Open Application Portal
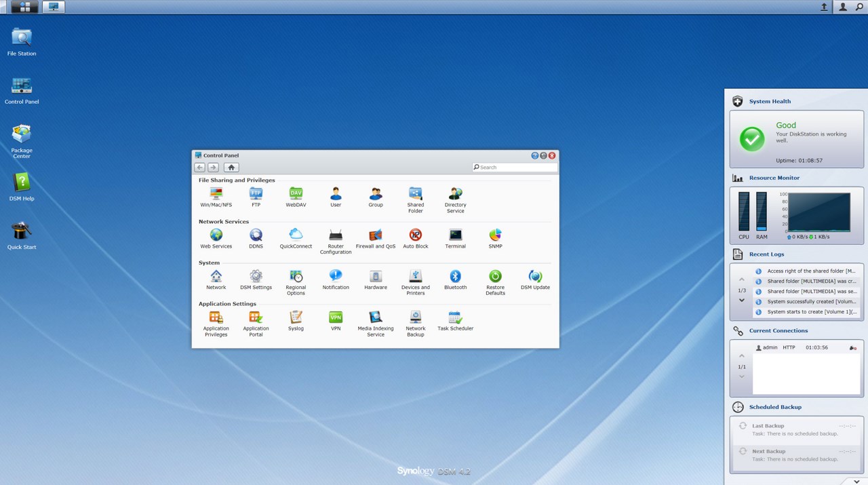This screenshot has width=868, height=485. tap(256, 324)
